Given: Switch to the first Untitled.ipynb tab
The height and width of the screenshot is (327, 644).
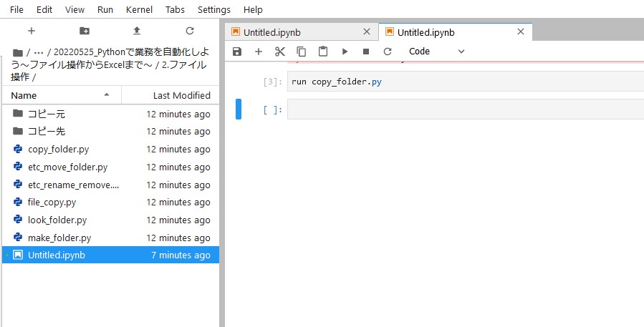Looking at the screenshot, I should pyautogui.click(x=272, y=32).
